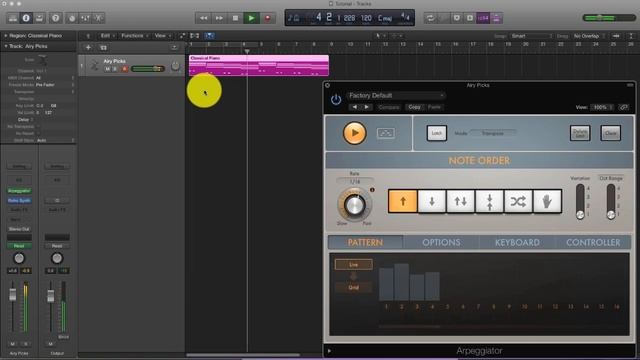640x360 pixels.
Task: Open the Latch Mode Transpose dropdown
Action: [x=493, y=133]
